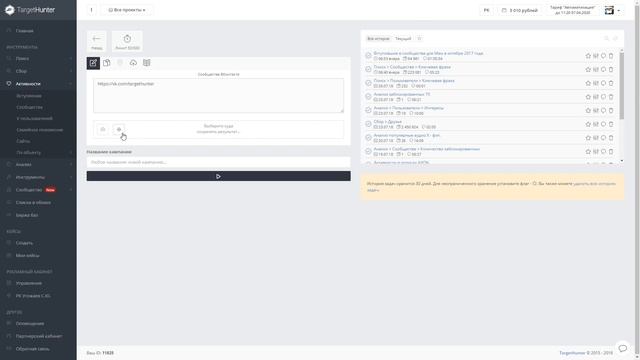
Task: Toggle keep-forever flag on 'Поиск > Пользователи > Ключевая фраза' row
Action: point(603,83)
